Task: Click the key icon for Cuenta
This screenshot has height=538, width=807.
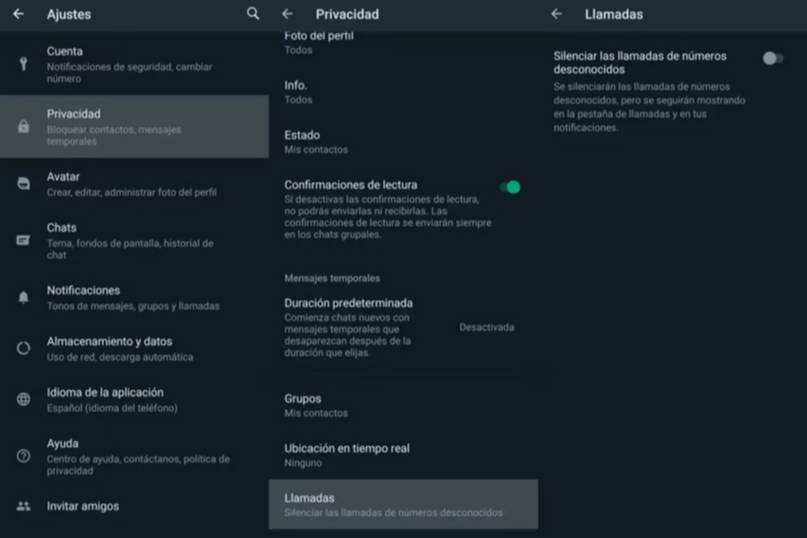Action: pos(24,64)
